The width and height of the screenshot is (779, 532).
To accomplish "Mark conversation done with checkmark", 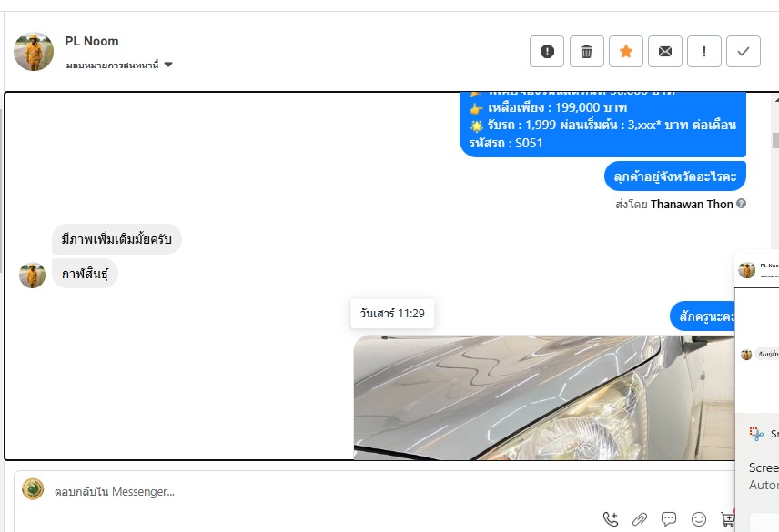I will point(744,51).
